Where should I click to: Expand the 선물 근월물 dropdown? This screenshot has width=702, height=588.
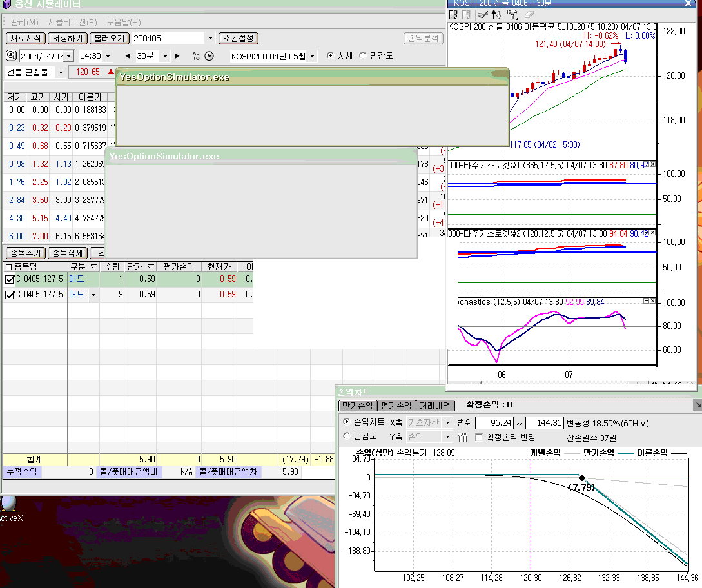point(61,72)
